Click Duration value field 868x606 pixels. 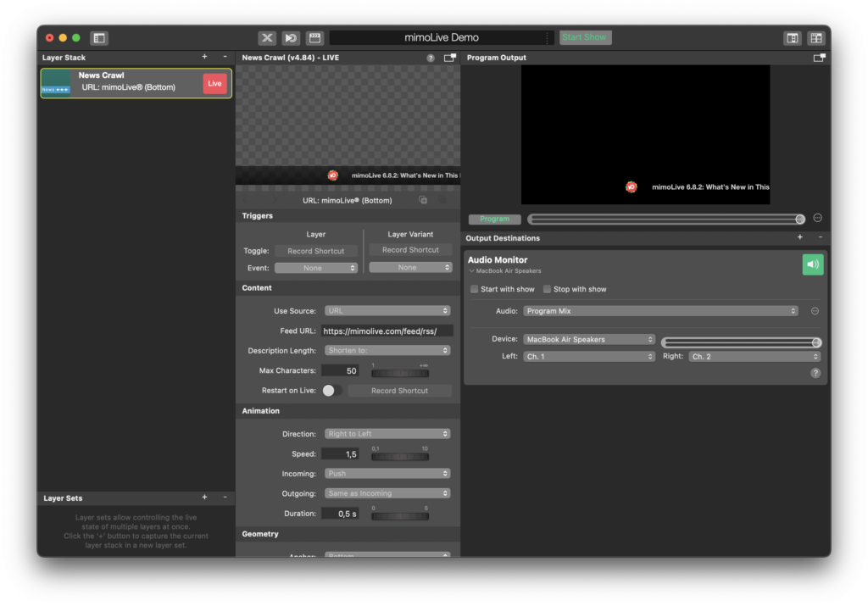[340, 514]
